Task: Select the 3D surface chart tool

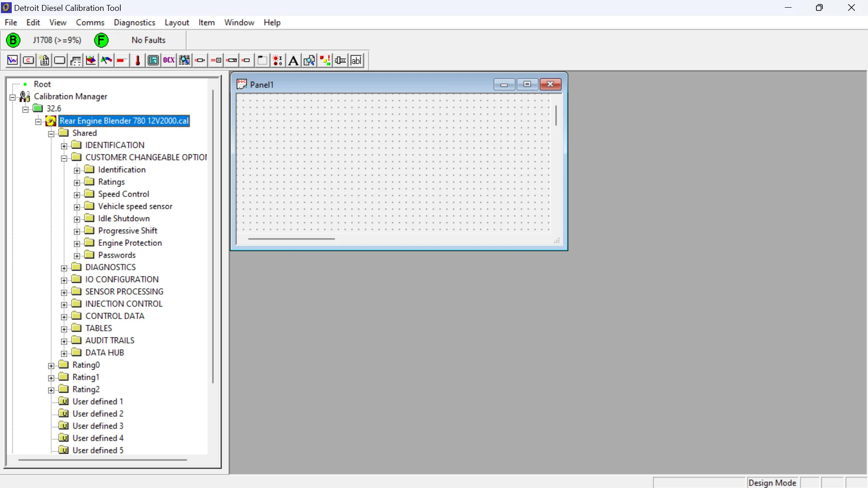Action: tap(91, 60)
